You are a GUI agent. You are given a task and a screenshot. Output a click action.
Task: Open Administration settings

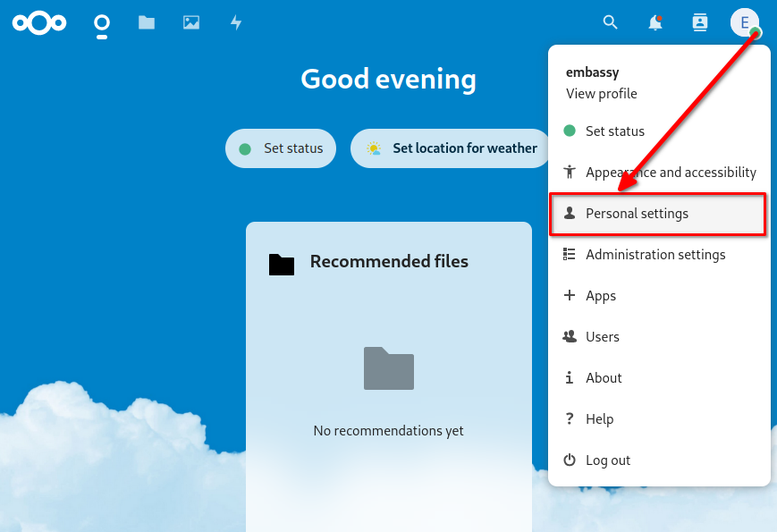pyautogui.click(x=655, y=255)
